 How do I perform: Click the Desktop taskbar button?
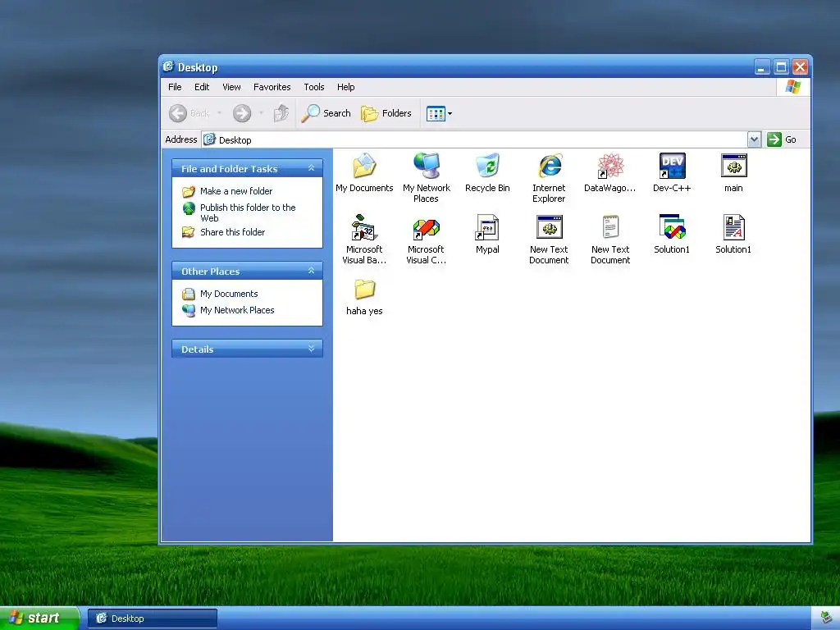pyautogui.click(x=153, y=619)
